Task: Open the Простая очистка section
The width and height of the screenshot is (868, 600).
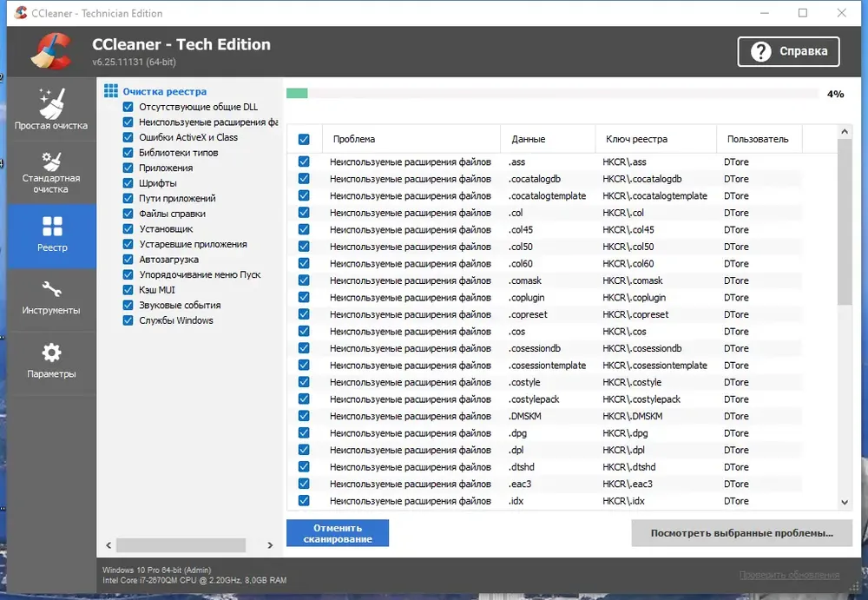Action: (x=51, y=109)
